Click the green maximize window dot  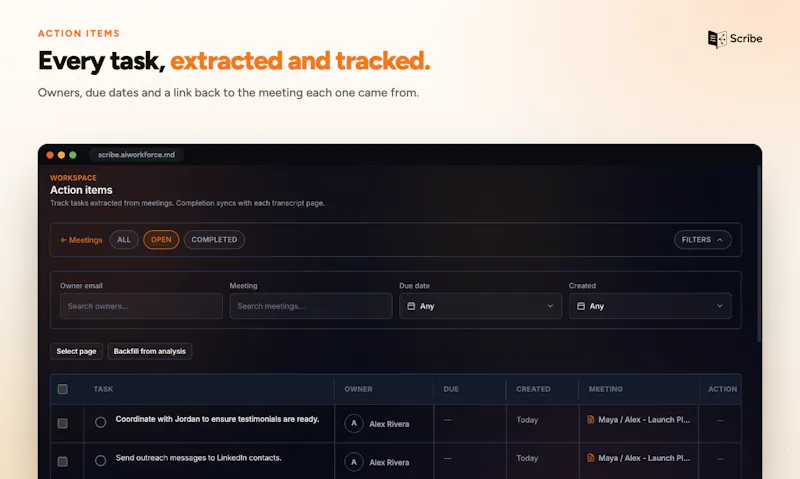73,155
